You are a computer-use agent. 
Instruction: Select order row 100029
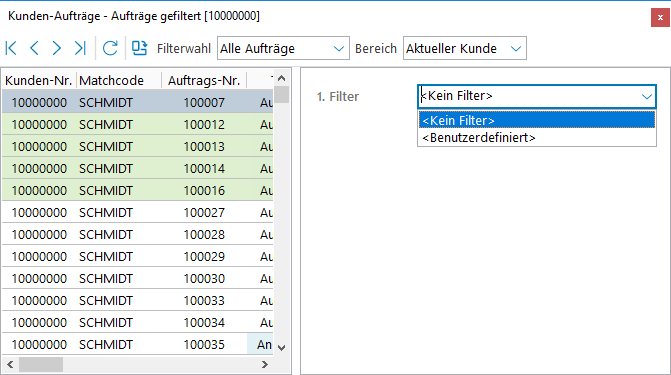137,256
